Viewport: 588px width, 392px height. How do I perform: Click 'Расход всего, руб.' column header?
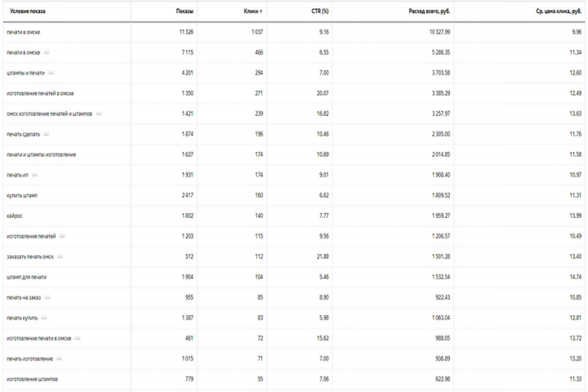tap(429, 11)
